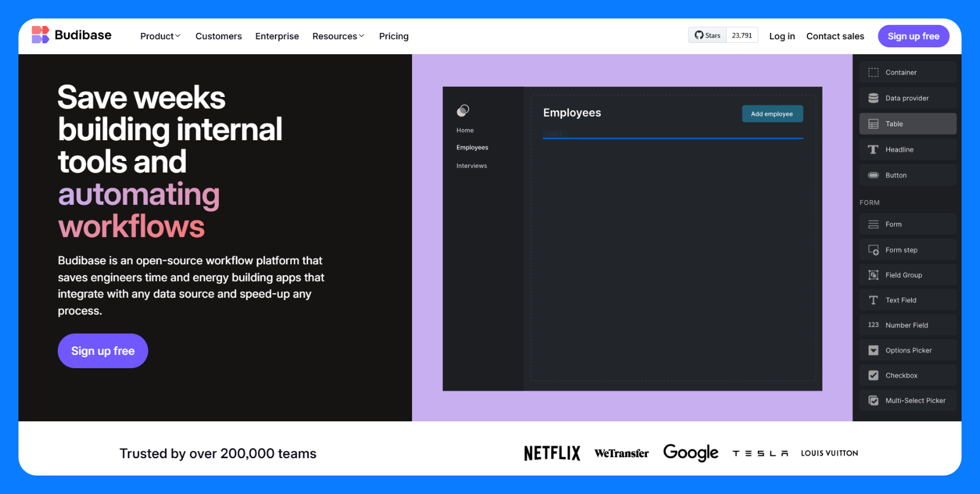
Task: Expand the Product menu chevron
Action: 178,36
